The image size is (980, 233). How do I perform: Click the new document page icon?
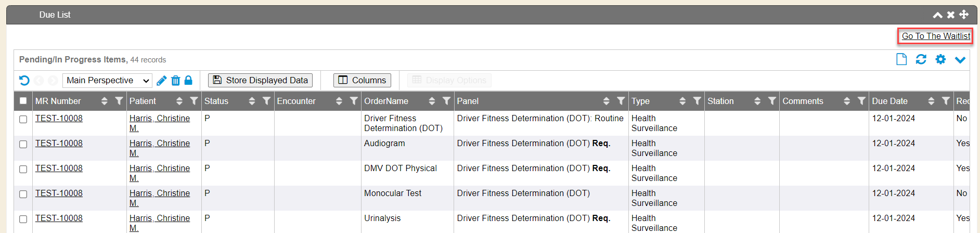(x=901, y=59)
